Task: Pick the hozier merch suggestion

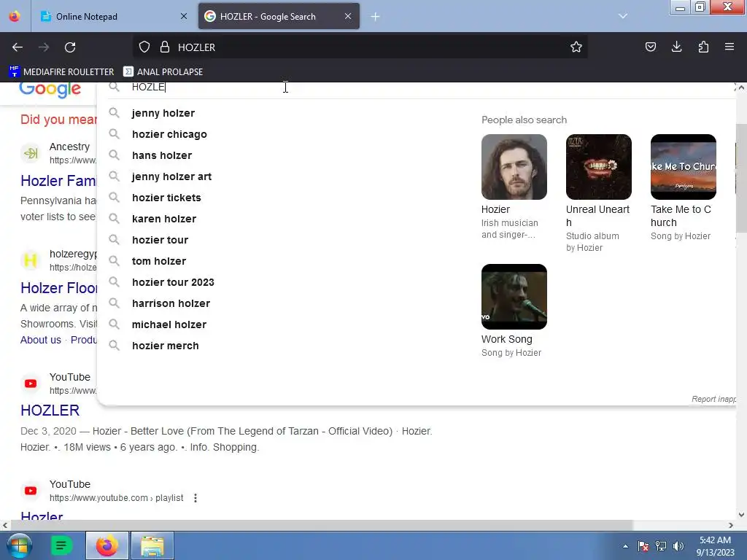Action: pos(166,346)
